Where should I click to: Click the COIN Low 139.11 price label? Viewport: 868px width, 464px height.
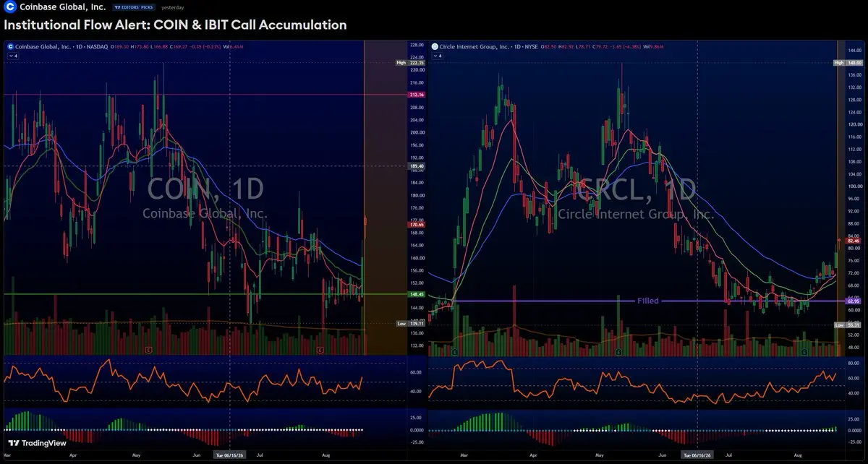click(x=412, y=324)
